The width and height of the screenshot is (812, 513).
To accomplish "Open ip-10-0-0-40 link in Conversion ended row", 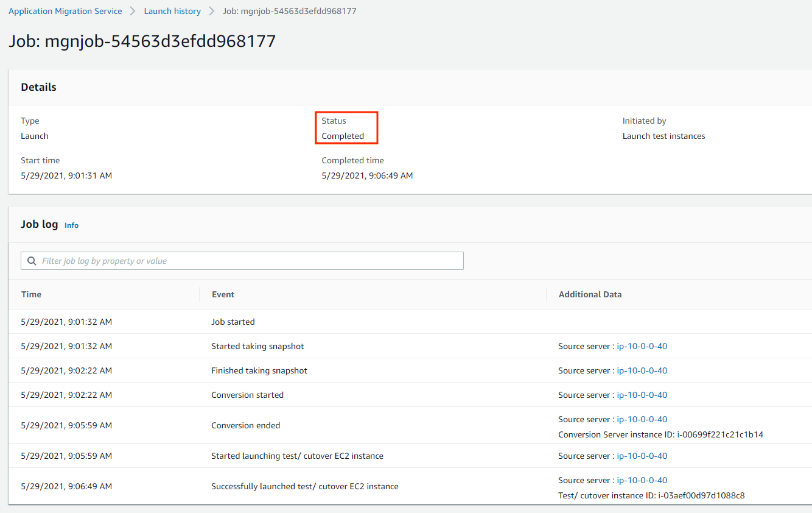I will 642,419.
